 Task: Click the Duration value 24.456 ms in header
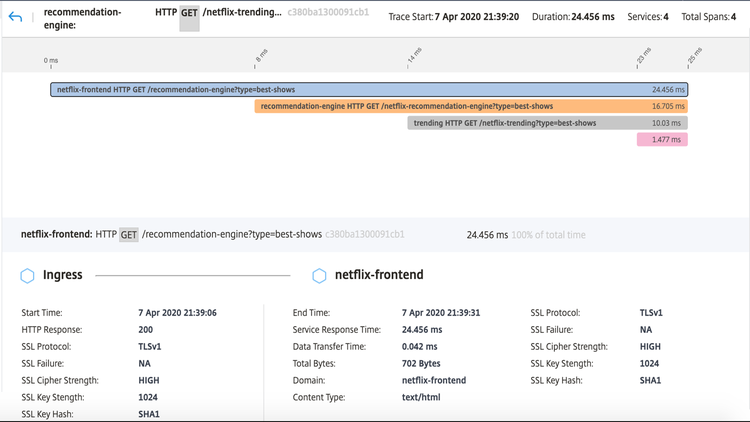(x=593, y=17)
